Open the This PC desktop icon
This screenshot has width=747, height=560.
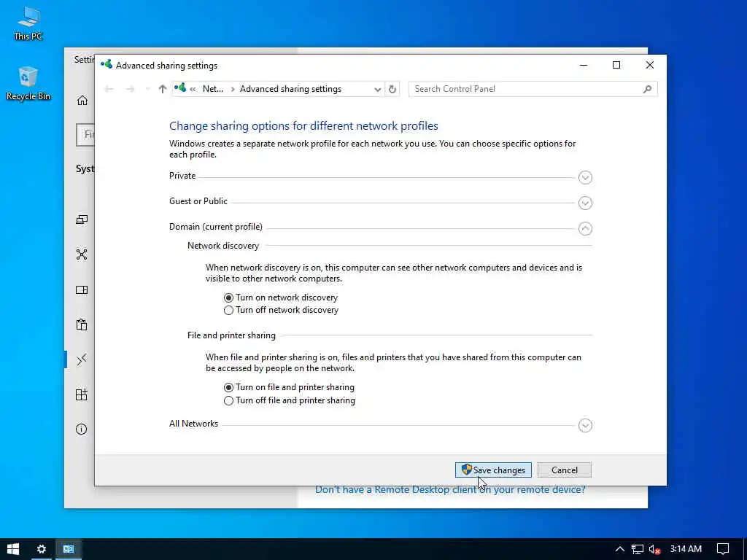28,23
